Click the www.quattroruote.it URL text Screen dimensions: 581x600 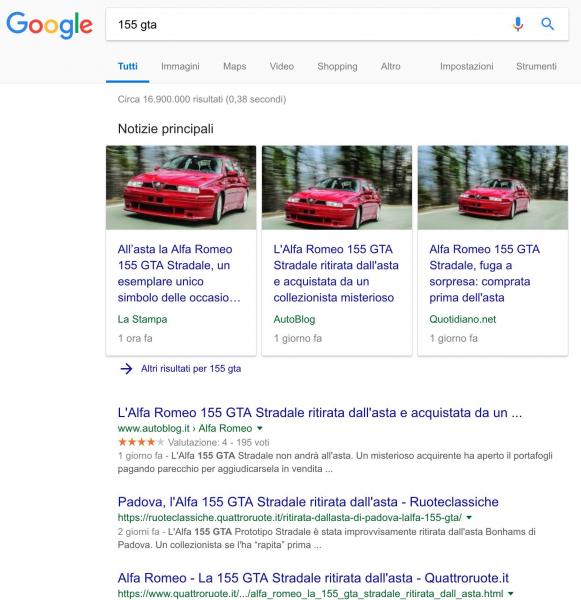[x=310, y=593]
